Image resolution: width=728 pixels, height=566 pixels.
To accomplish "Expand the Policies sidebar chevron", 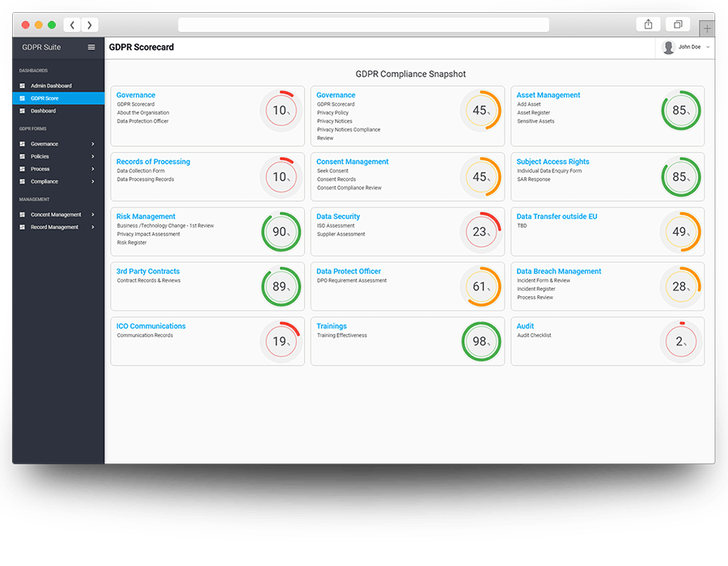I will click(93, 157).
